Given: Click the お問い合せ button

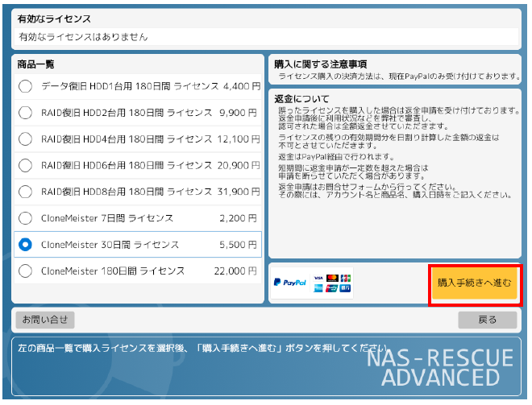Looking at the screenshot, I should pyautogui.click(x=44, y=320).
